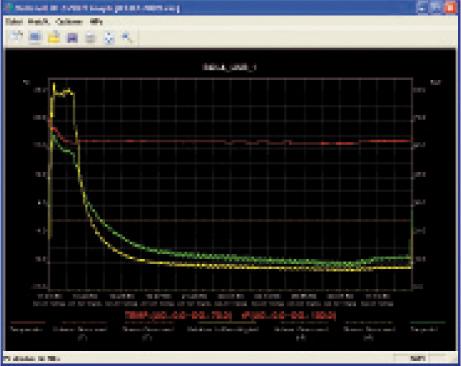
Task: Click the first toolbar icon left of the blue monitor icon
Action: [16, 36]
